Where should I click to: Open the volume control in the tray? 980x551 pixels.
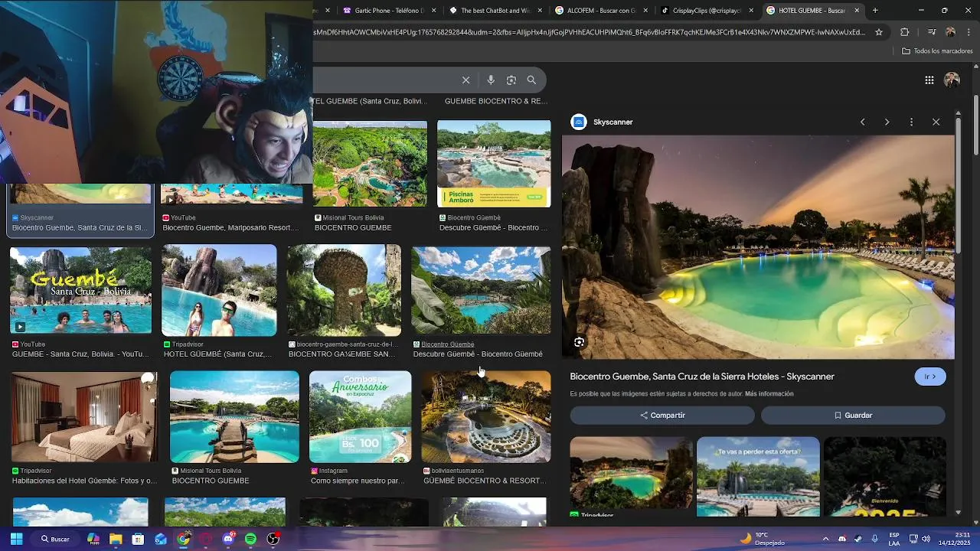(926, 539)
